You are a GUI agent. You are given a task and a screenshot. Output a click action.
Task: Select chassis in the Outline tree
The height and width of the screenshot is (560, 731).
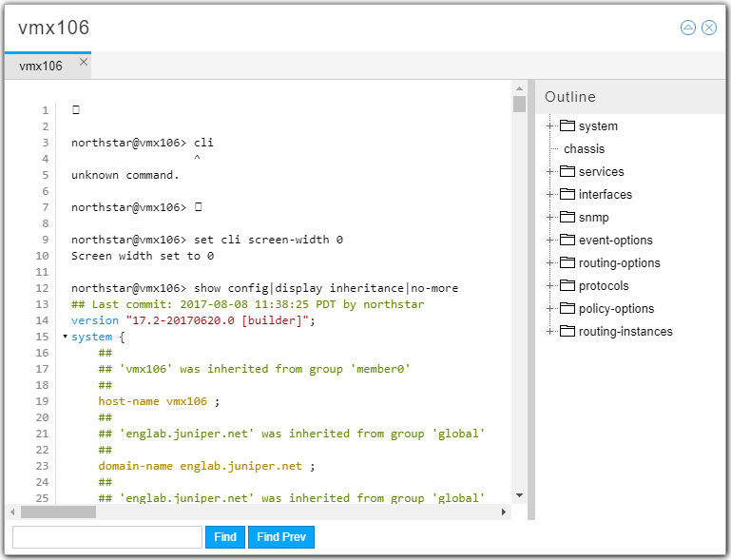[x=584, y=149]
